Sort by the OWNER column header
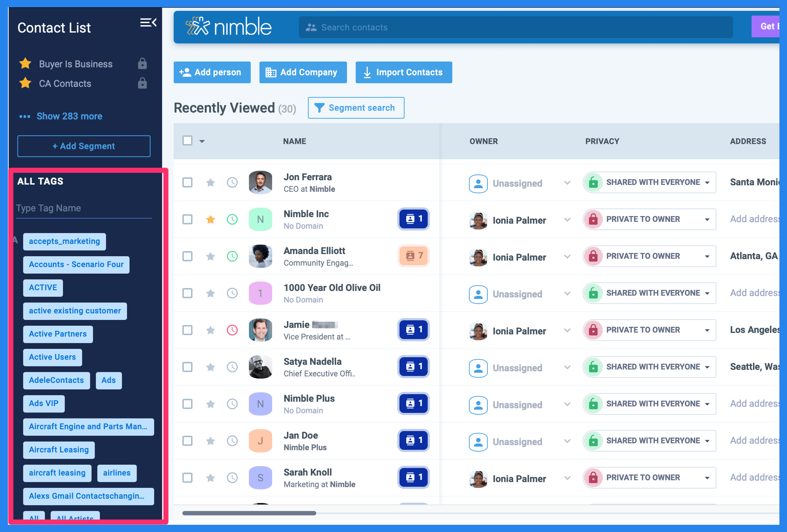 pos(483,142)
